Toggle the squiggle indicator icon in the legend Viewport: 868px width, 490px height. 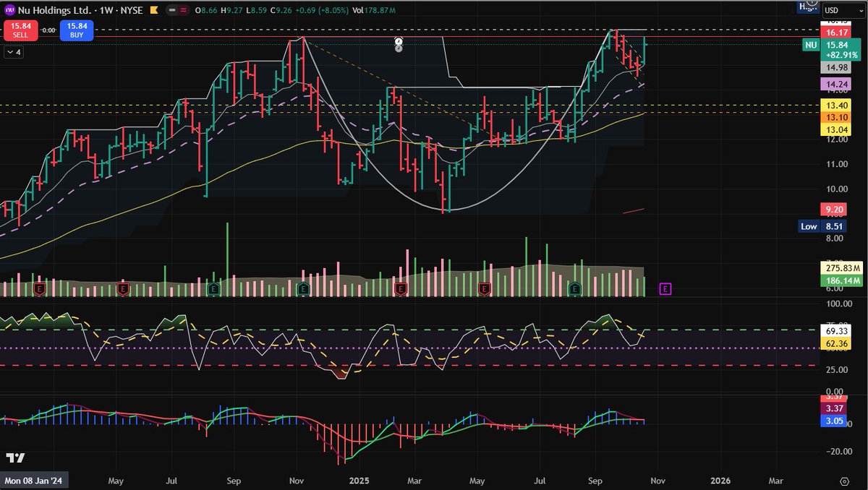184,10
